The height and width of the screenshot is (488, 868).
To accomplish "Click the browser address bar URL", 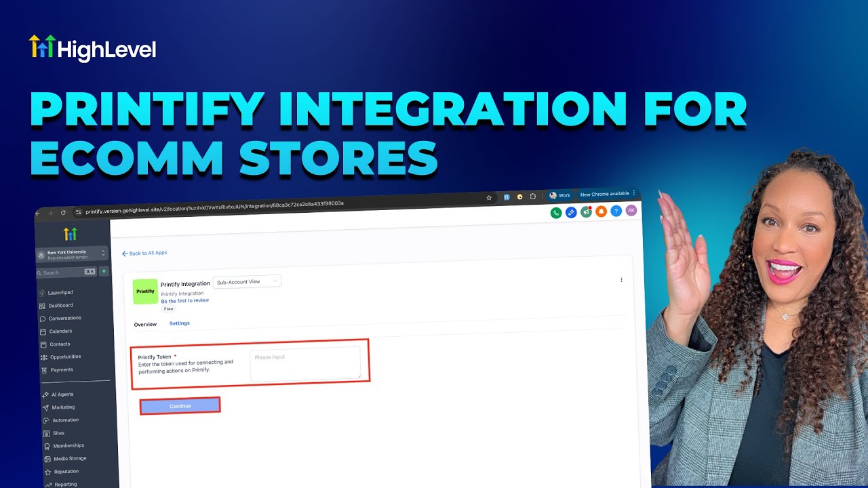I will coord(215,207).
